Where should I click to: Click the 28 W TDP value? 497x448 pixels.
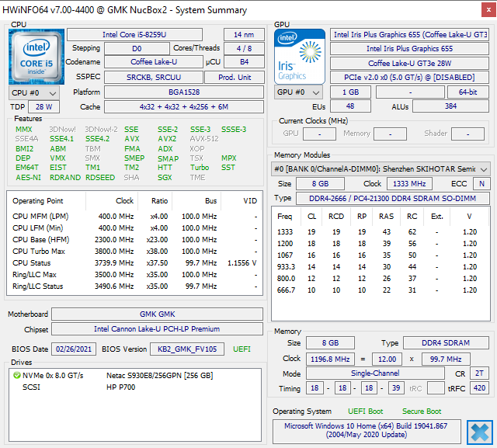tap(43, 107)
